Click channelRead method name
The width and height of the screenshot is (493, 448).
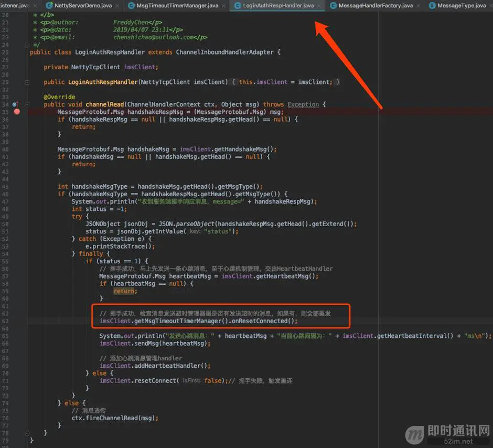coord(105,104)
